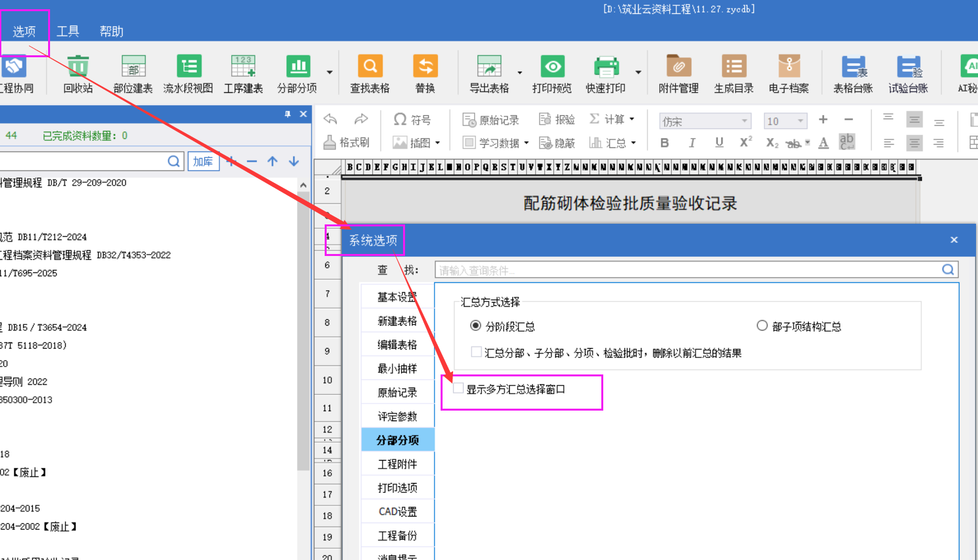Open the font size 10 dropdown
The width and height of the screenshot is (978, 560).
(x=800, y=121)
